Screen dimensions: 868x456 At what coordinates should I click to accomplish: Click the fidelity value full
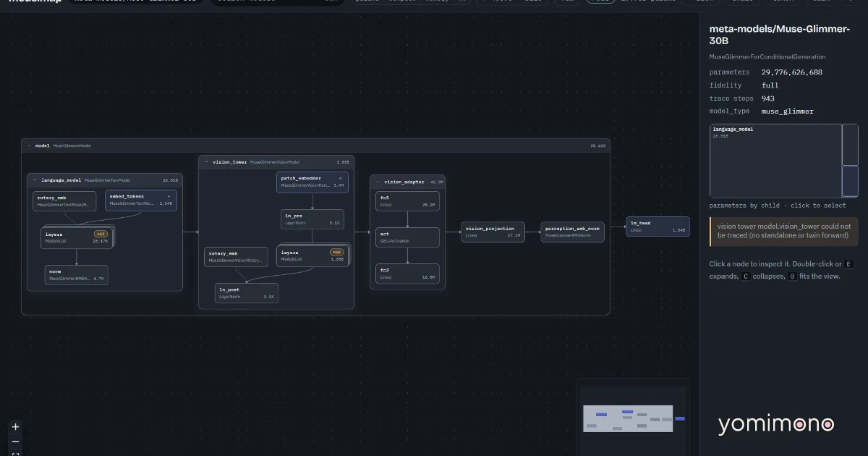770,85
